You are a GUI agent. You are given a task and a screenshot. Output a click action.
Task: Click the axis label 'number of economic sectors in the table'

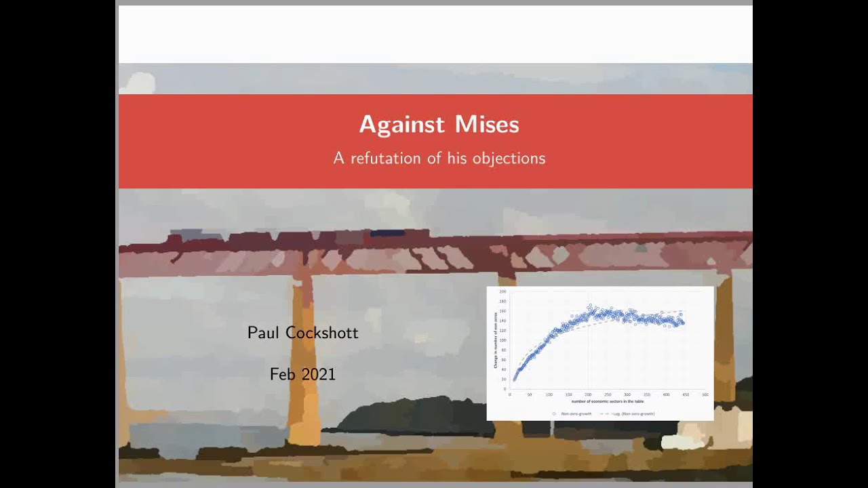click(x=608, y=401)
